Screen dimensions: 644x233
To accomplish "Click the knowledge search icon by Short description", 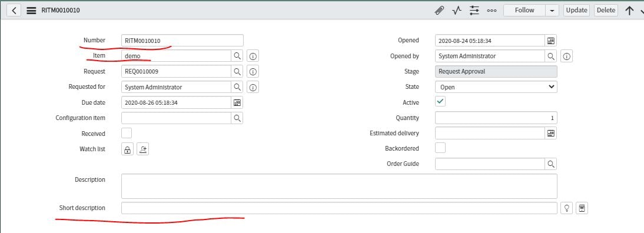I will point(582,208).
